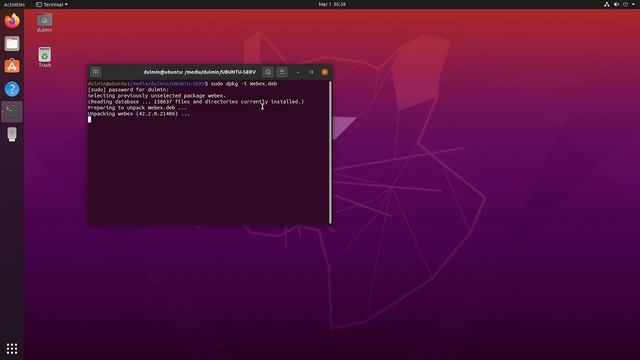The height and width of the screenshot is (360, 640).
Task: Minimize the terminal window
Action: (x=298, y=72)
